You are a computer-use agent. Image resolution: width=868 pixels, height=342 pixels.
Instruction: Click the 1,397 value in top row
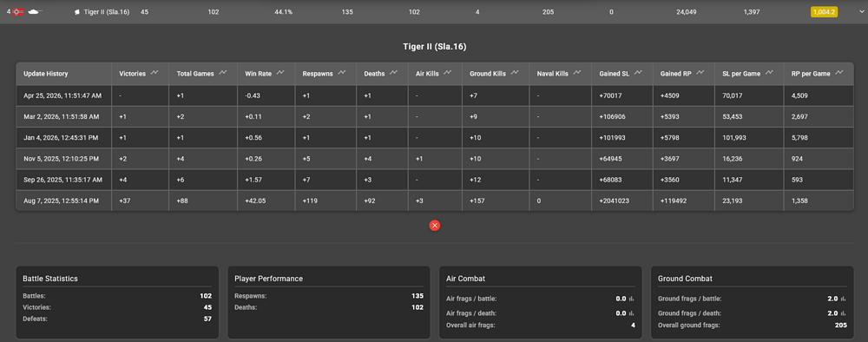[752, 12]
